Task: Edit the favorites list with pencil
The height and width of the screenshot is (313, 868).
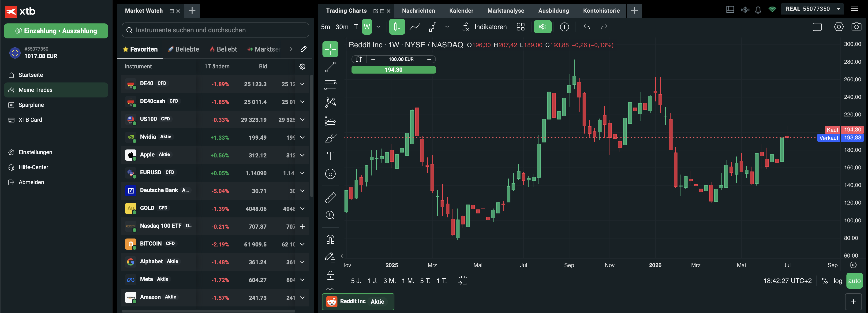Action: tap(304, 49)
